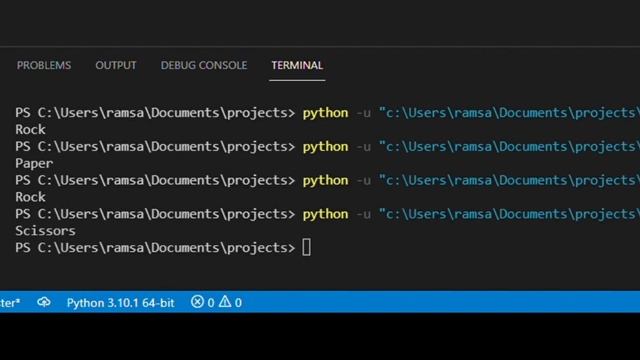Activate the TERMINAL tab
This screenshot has height=360, width=640.
coord(297,65)
